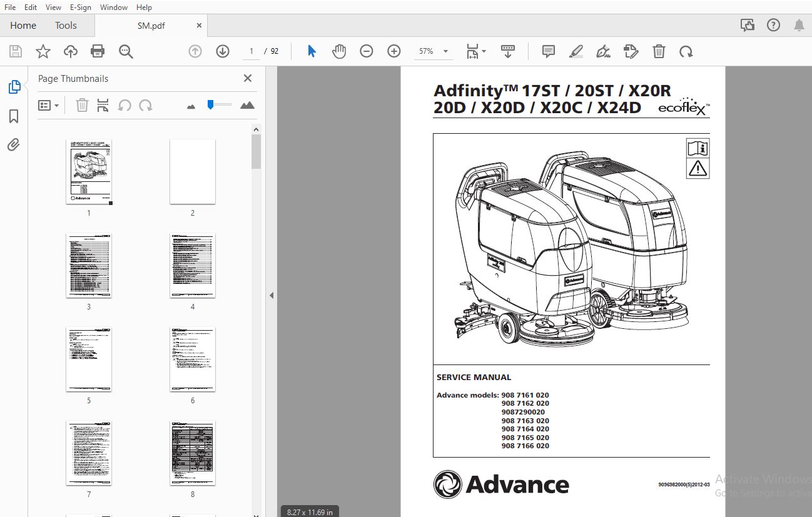Image resolution: width=812 pixels, height=517 pixels.
Task: Click thumbnails scrollbar up arrow
Action: tap(256, 129)
